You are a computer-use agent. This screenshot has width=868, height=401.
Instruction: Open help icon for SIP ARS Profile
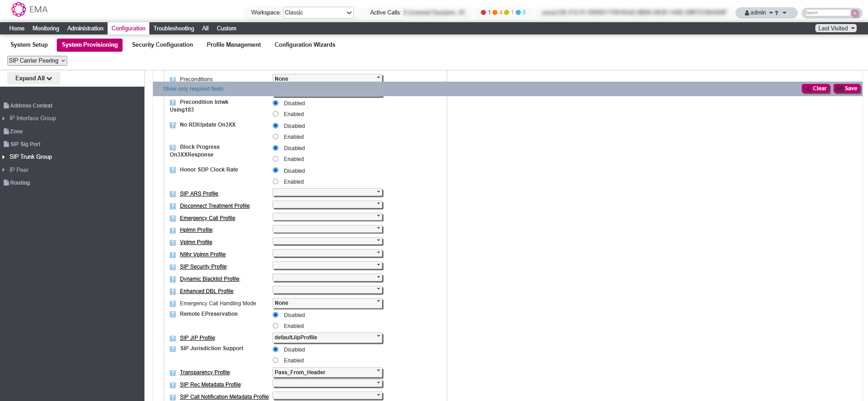(x=173, y=194)
